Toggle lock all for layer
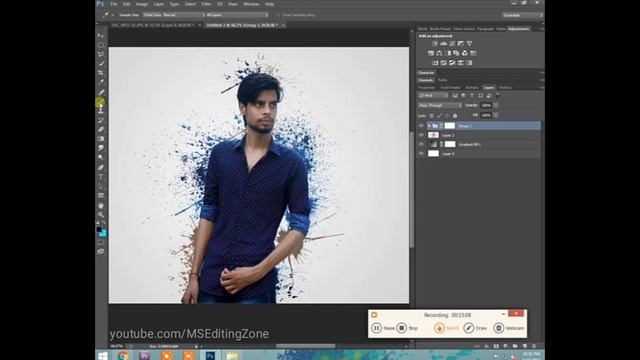 (x=455, y=116)
